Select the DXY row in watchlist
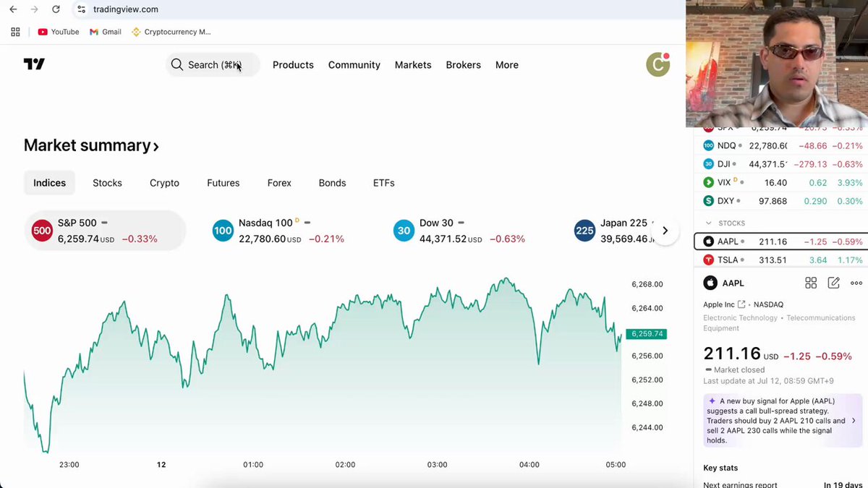 point(781,201)
